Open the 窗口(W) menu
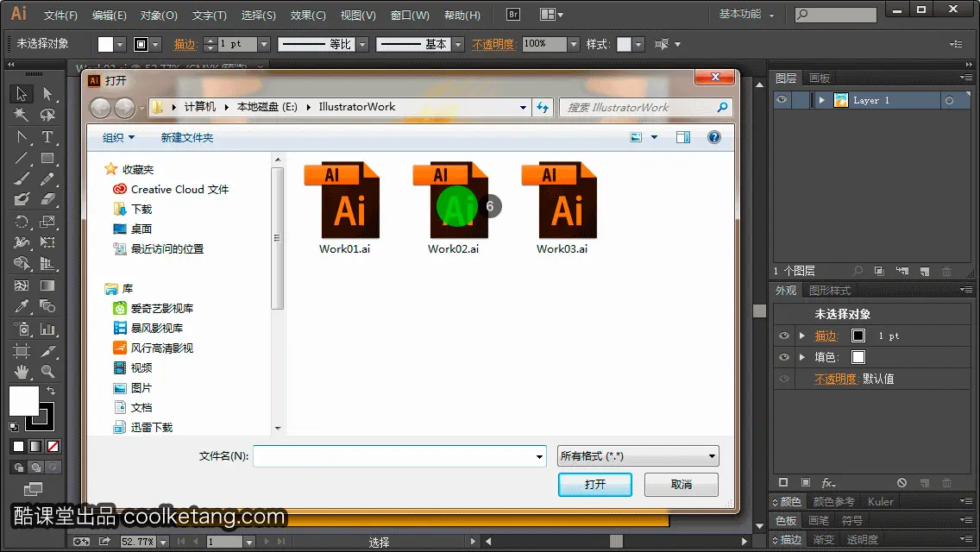The width and height of the screenshot is (980, 552). pos(410,15)
